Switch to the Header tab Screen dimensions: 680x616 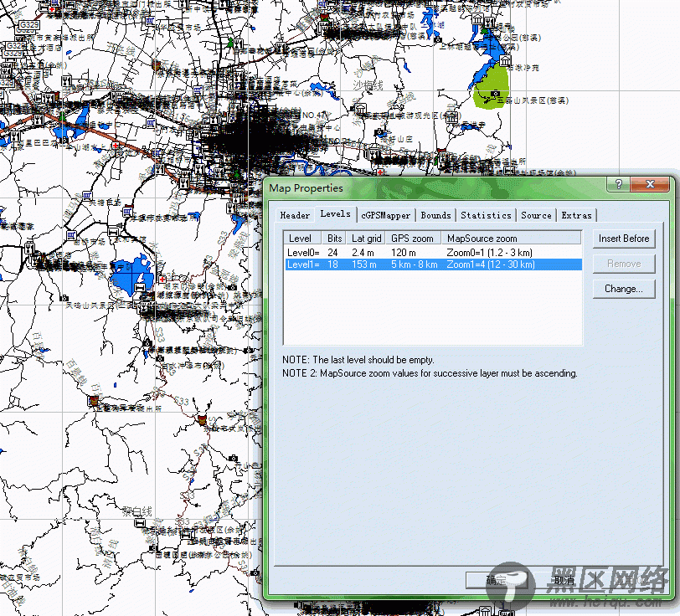295,215
